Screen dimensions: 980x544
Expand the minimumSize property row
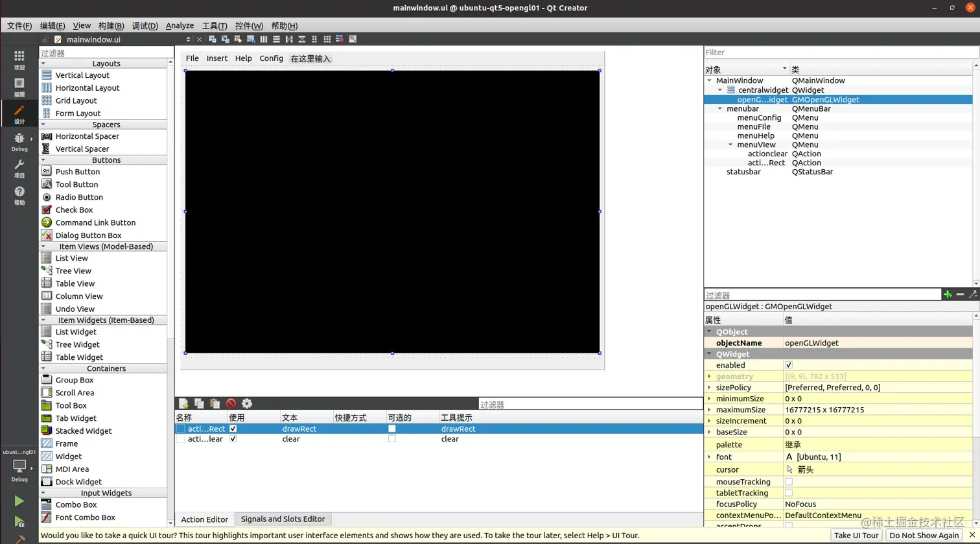coord(710,399)
